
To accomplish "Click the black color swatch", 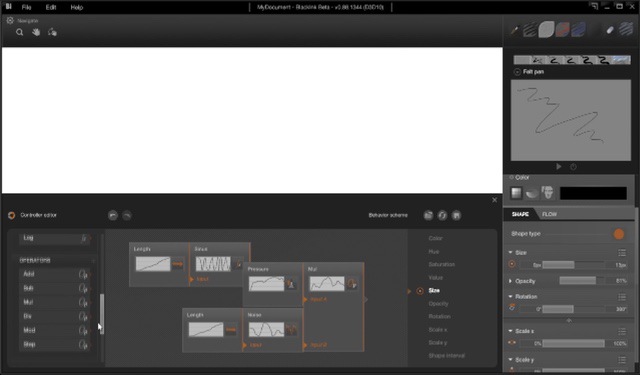I will 593,193.
